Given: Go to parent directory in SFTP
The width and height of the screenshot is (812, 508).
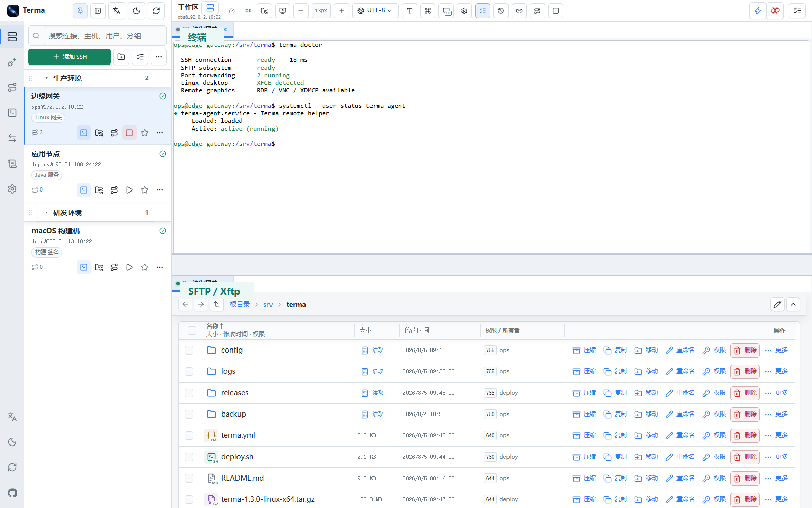Looking at the screenshot, I should [x=217, y=305].
